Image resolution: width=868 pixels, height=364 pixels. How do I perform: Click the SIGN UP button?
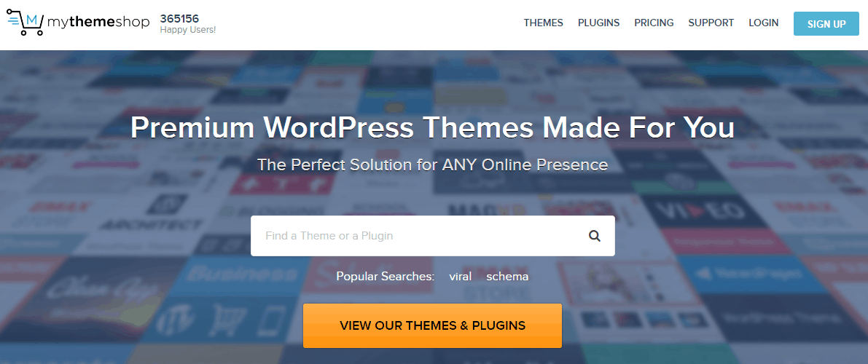[826, 24]
